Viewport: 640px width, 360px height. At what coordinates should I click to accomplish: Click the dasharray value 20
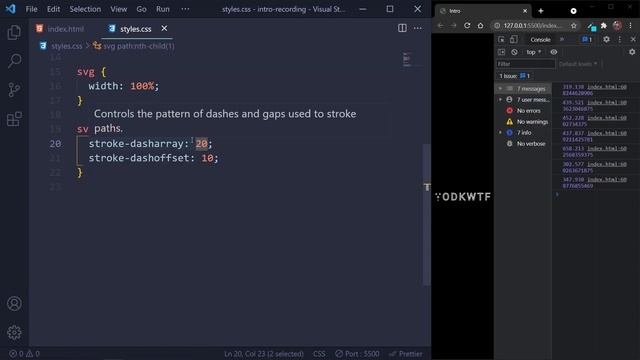(x=201, y=144)
